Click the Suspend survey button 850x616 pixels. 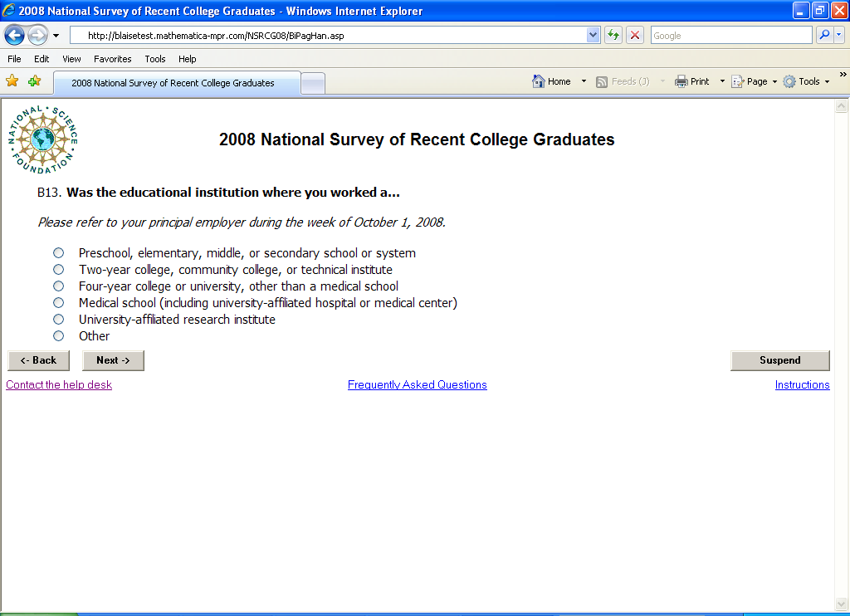(779, 360)
